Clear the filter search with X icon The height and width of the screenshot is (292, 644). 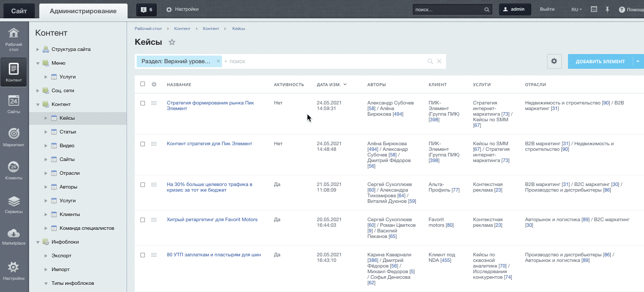439,61
